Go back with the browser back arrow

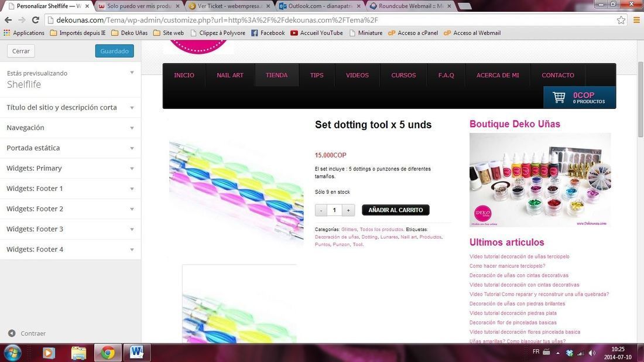8,20
